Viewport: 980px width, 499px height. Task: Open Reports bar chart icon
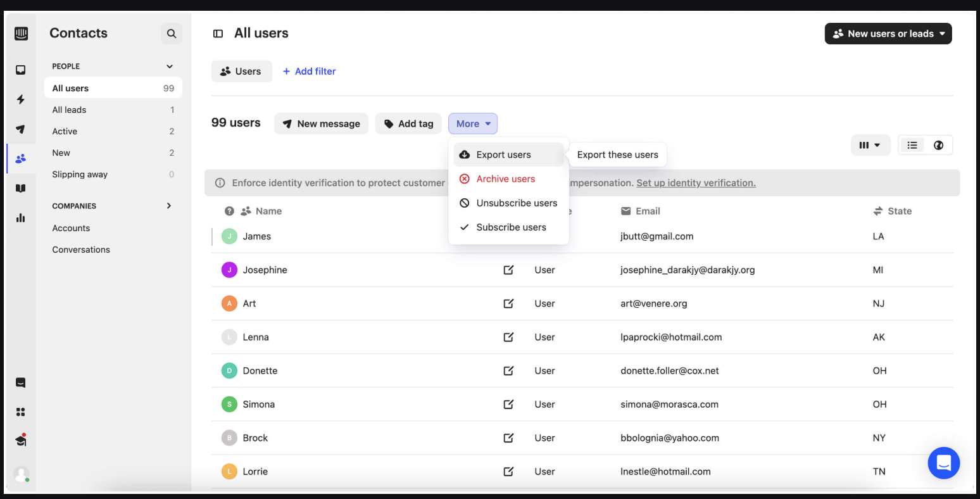[21, 218]
